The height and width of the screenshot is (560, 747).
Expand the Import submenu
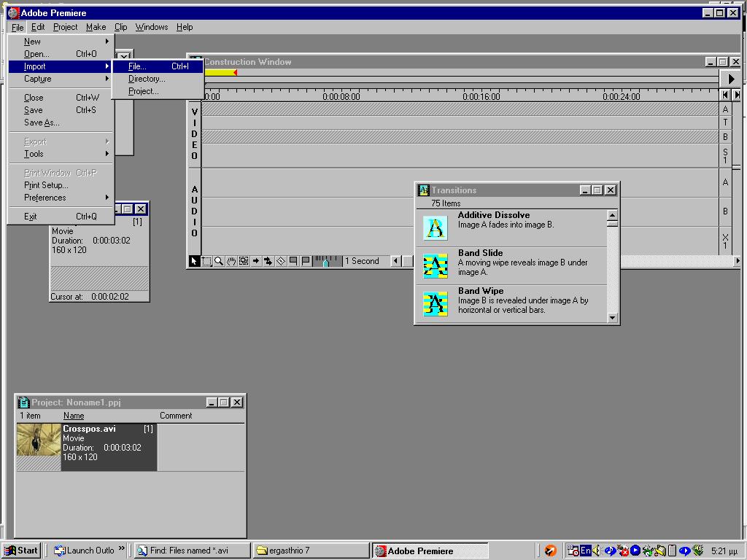[61, 66]
